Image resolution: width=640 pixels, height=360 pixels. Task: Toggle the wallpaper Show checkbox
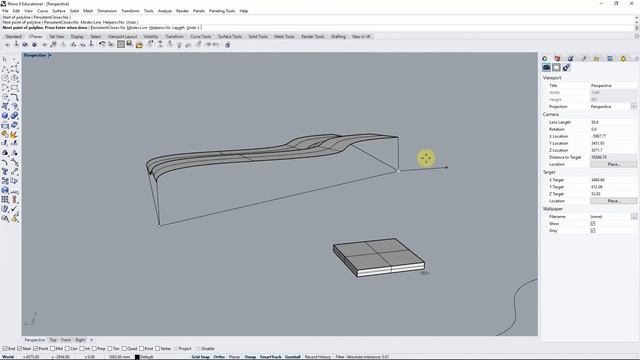pyautogui.click(x=593, y=224)
